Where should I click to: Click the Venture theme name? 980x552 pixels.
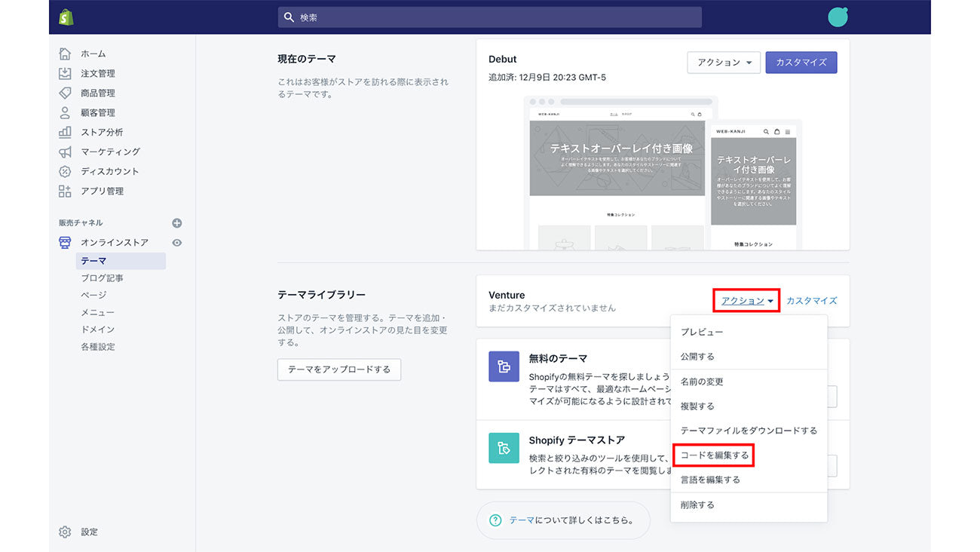[507, 295]
